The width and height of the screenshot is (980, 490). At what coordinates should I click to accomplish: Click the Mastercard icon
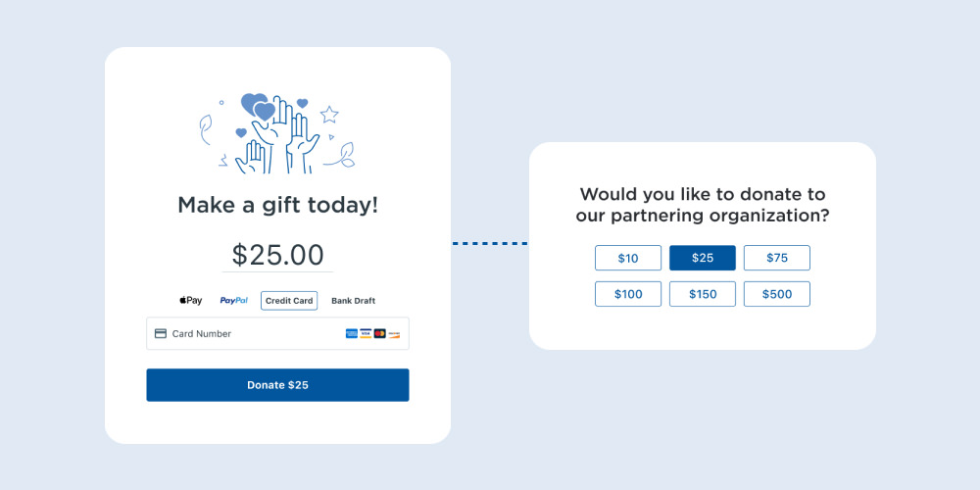(380, 334)
